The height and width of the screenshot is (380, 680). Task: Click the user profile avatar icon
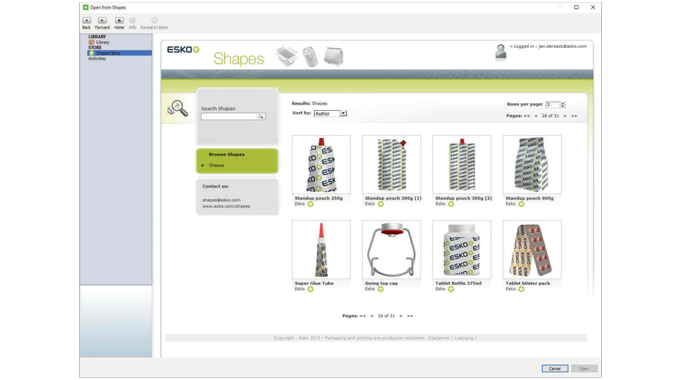click(x=500, y=52)
